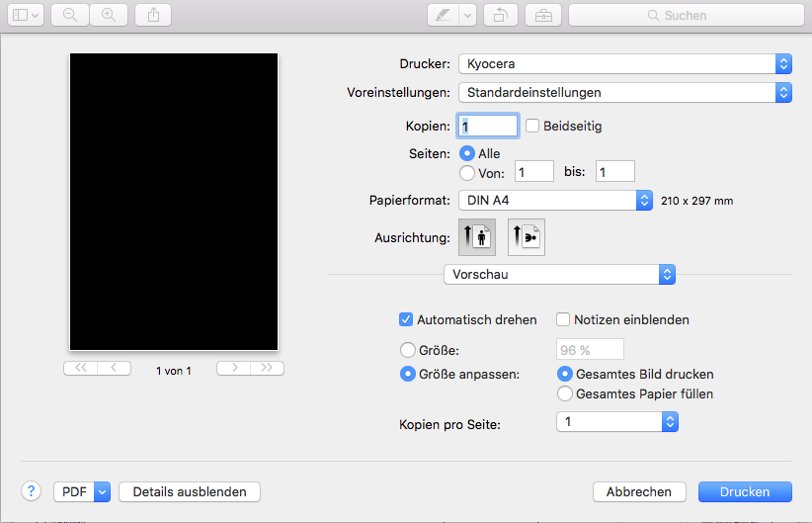Expand the Voreinstellungen dropdown
Screen dimensions: 812x523
[624, 92]
